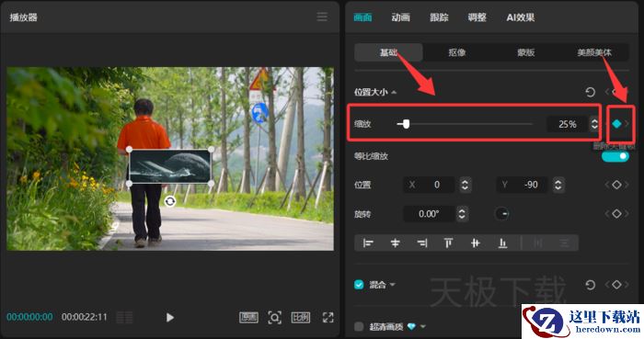Viewport: 644px width, 339px height.
Task: Switch to the 动画 tab
Action: click(400, 17)
